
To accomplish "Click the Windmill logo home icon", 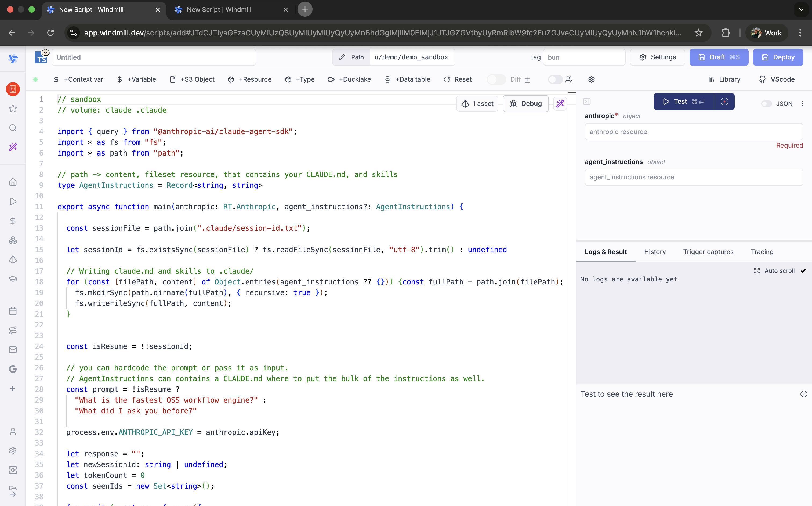I will [x=13, y=59].
